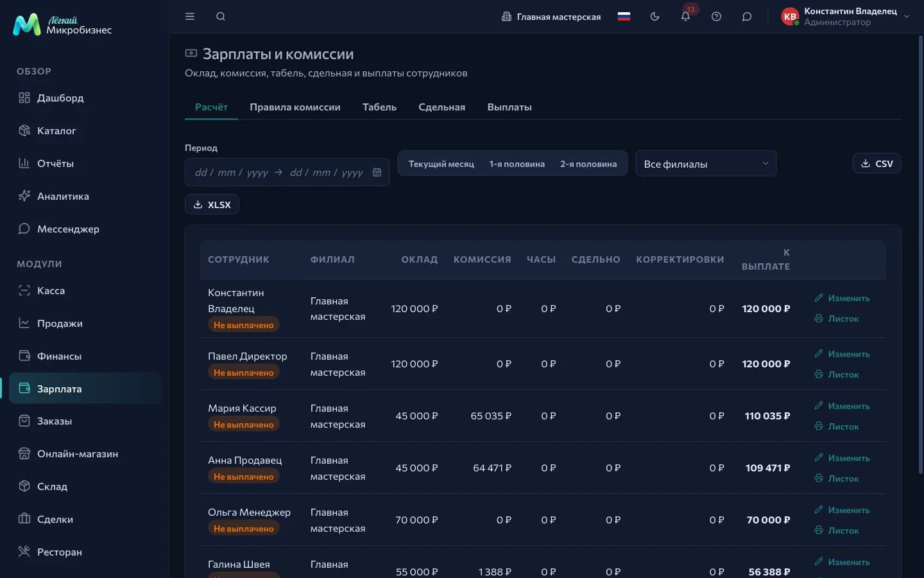Select 2-я половина period preset
The image size is (924, 578).
point(588,164)
